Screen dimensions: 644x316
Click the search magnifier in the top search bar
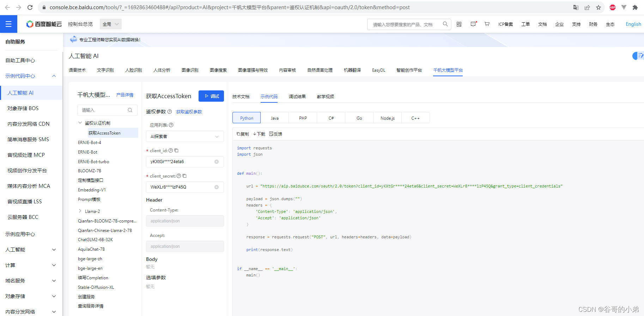tap(445, 24)
